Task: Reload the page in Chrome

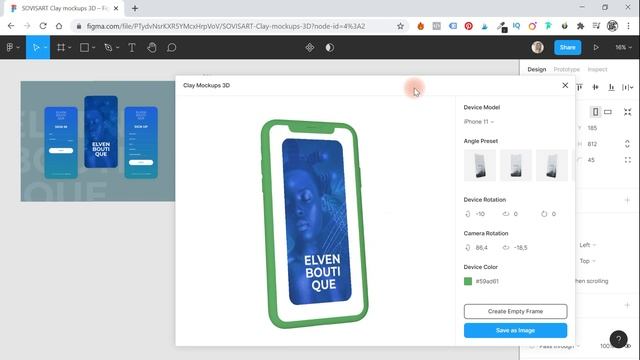Action: pos(43,26)
